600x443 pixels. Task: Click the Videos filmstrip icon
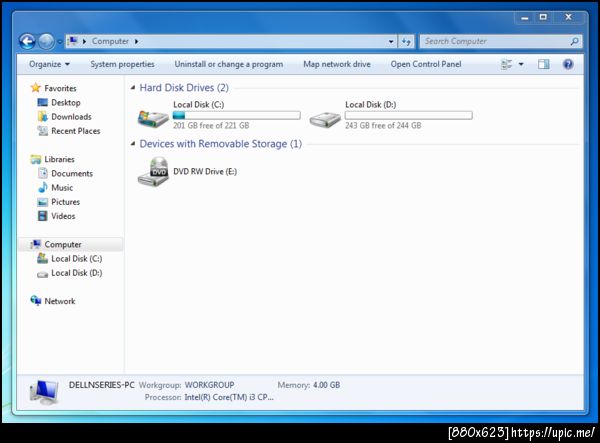coord(42,216)
